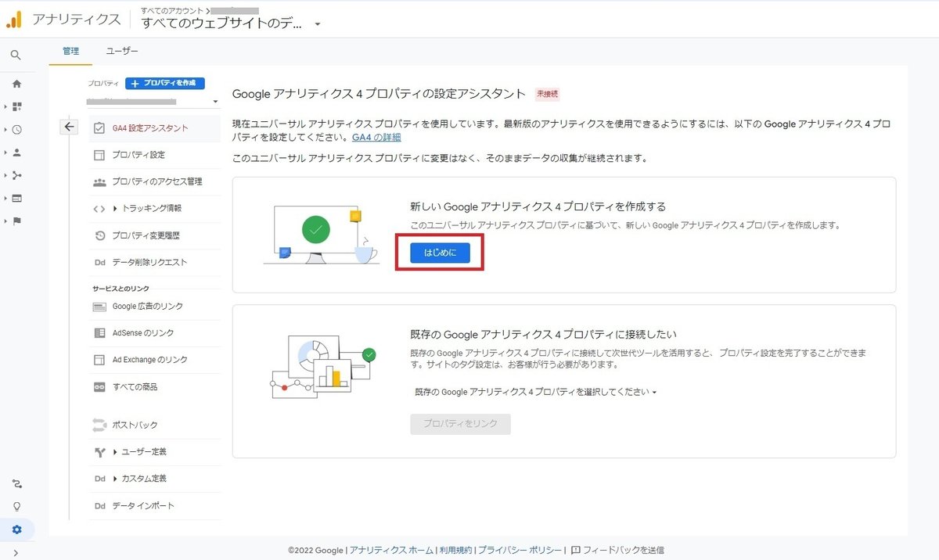Image resolution: width=939 pixels, height=560 pixels.
Task: Open Conversions flag icon in sidebar
Action: pos(17,221)
